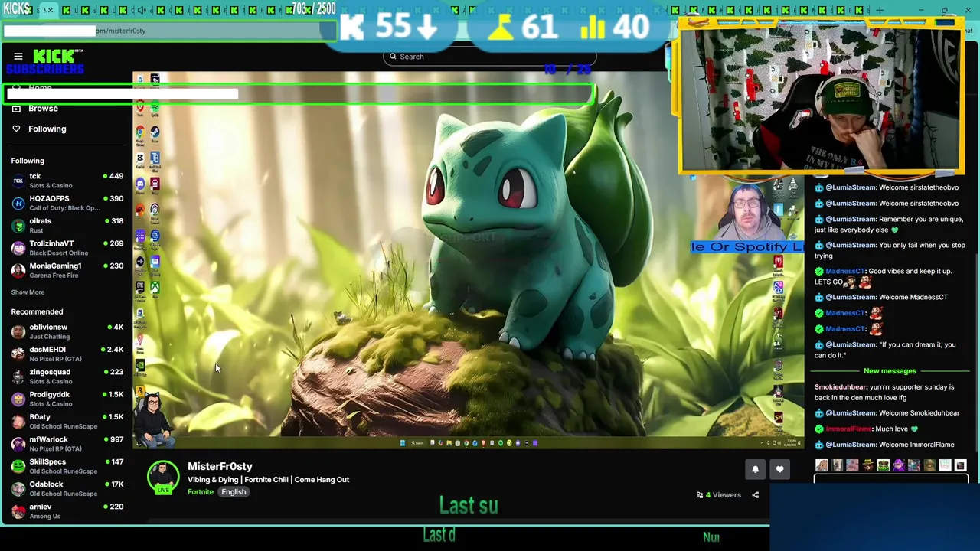Click arniev avatar icon
The image size is (980, 551).
pyautogui.click(x=18, y=511)
